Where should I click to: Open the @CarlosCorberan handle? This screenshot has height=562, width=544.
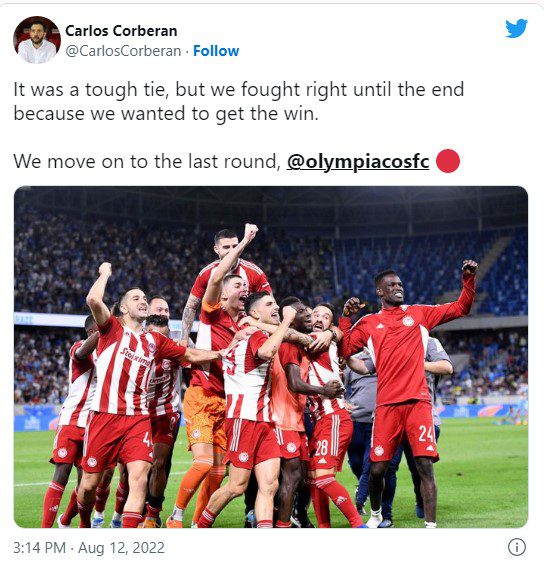tap(123, 51)
